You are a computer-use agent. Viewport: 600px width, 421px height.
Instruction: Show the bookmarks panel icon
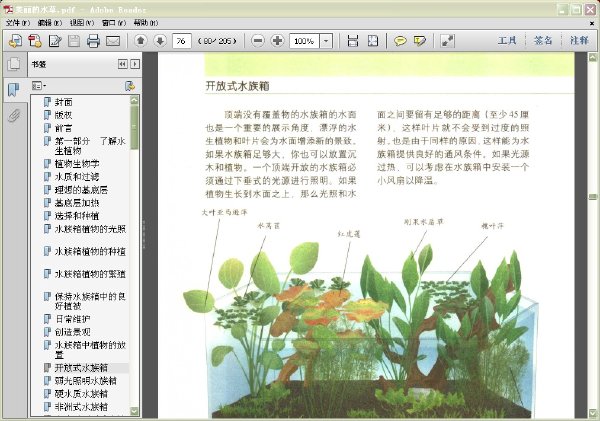pyautogui.click(x=14, y=90)
